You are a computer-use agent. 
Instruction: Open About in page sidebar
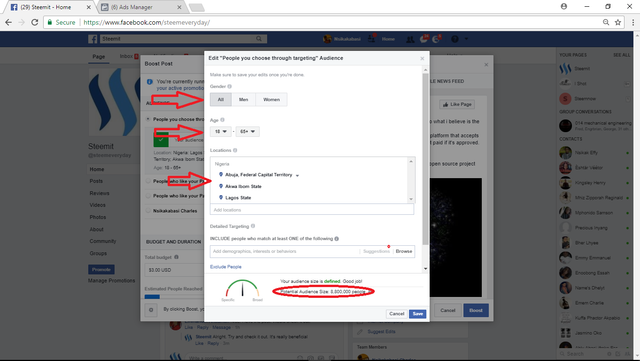96,229
